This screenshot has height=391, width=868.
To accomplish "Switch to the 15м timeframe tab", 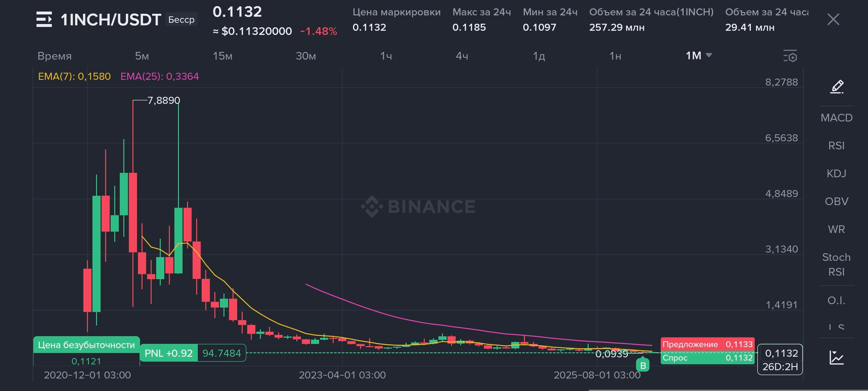I will click(222, 56).
